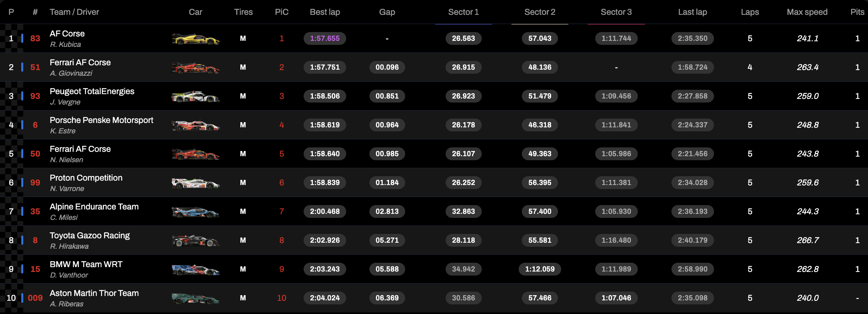This screenshot has height=314, width=868.
Task: Click the Sector 1 column header
Action: (x=463, y=12)
